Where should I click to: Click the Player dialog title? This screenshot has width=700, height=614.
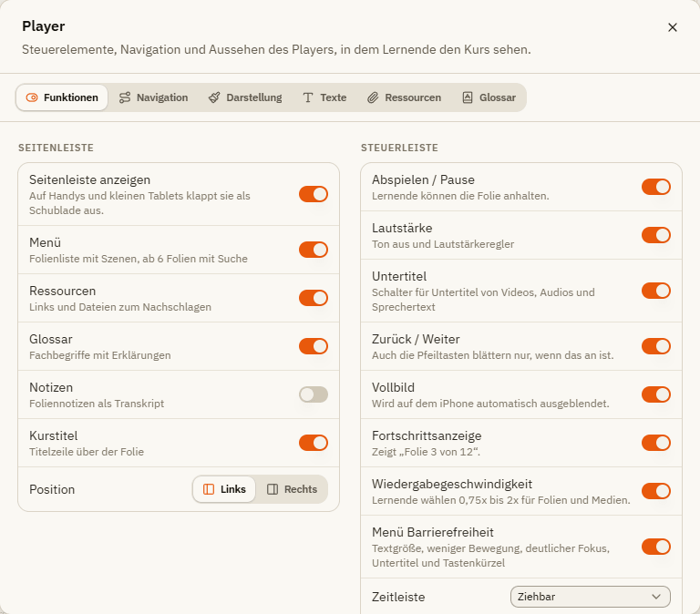[44, 26]
